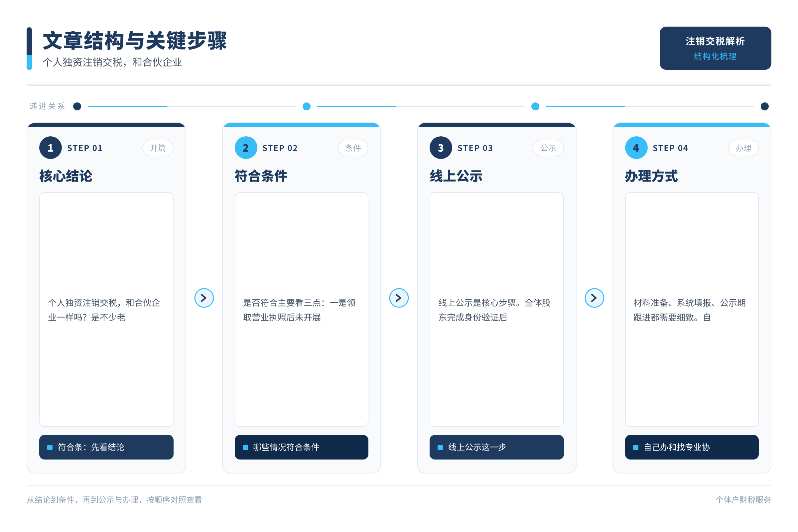Click the number 3 step circle

[441, 148]
